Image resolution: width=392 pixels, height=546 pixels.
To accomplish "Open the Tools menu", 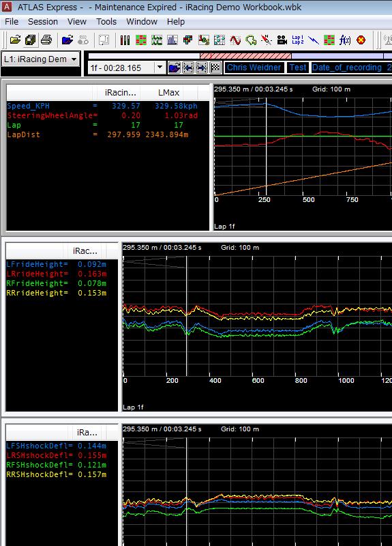I will point(106,22).
